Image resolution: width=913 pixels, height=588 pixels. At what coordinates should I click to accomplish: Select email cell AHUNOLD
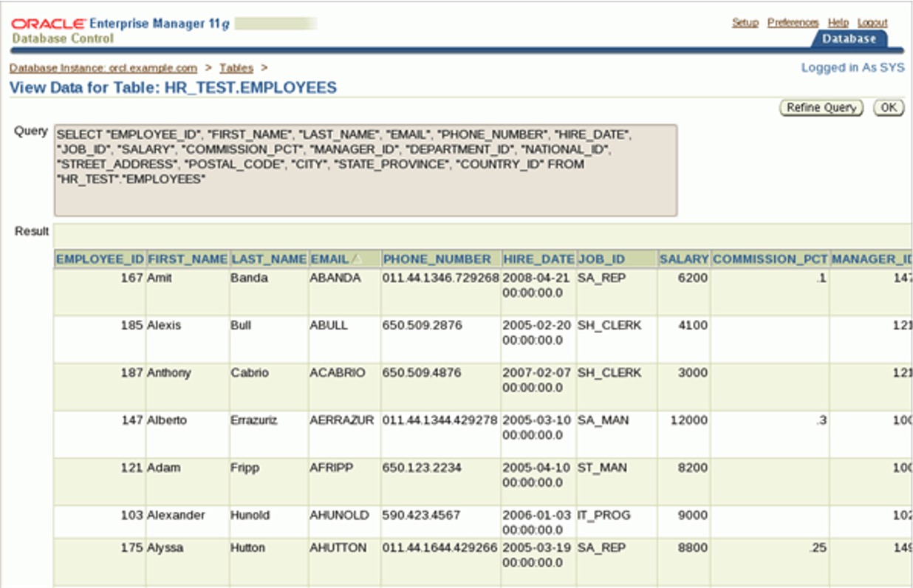[339, 515]
